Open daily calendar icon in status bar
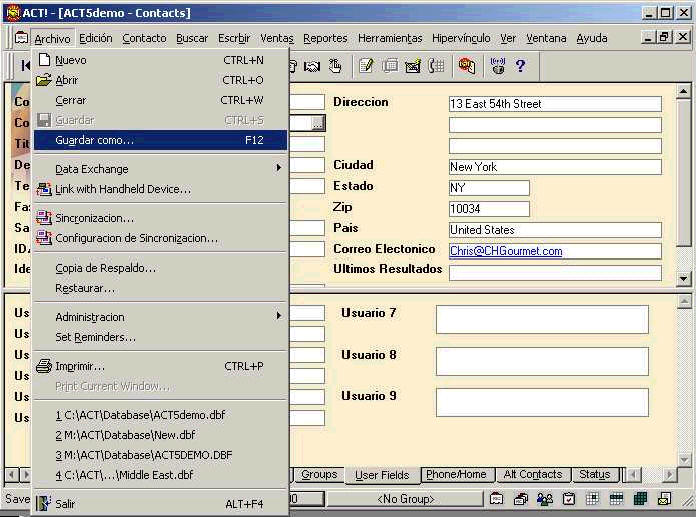This screenshot has height=517, width=696. coord(593,499)
